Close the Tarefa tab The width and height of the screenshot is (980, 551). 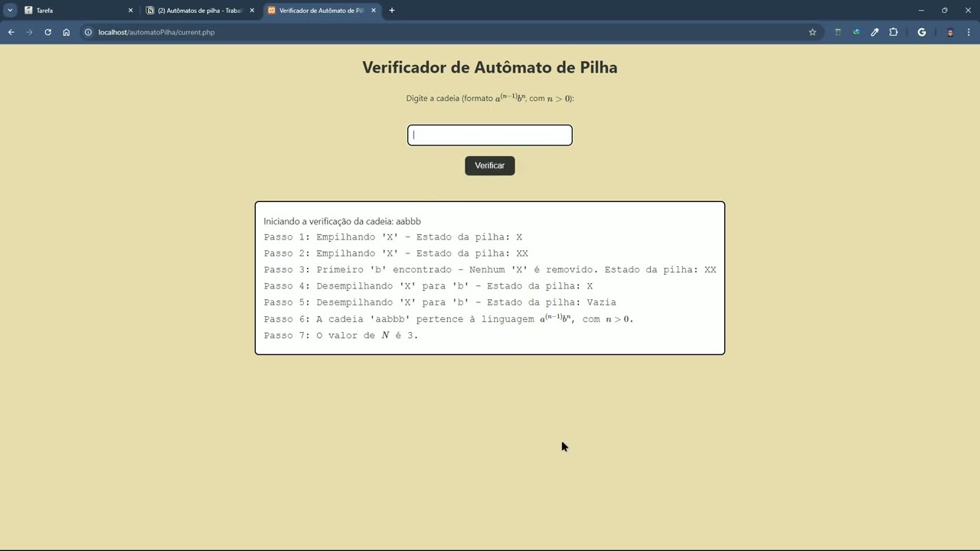(130, 11)
